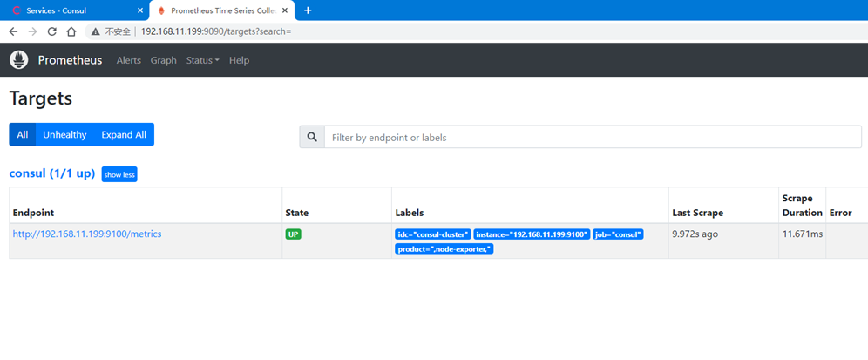Click the 9.972s ago last scrape value
This screenshot has height=360, width=868.
(x=695, y=234)
